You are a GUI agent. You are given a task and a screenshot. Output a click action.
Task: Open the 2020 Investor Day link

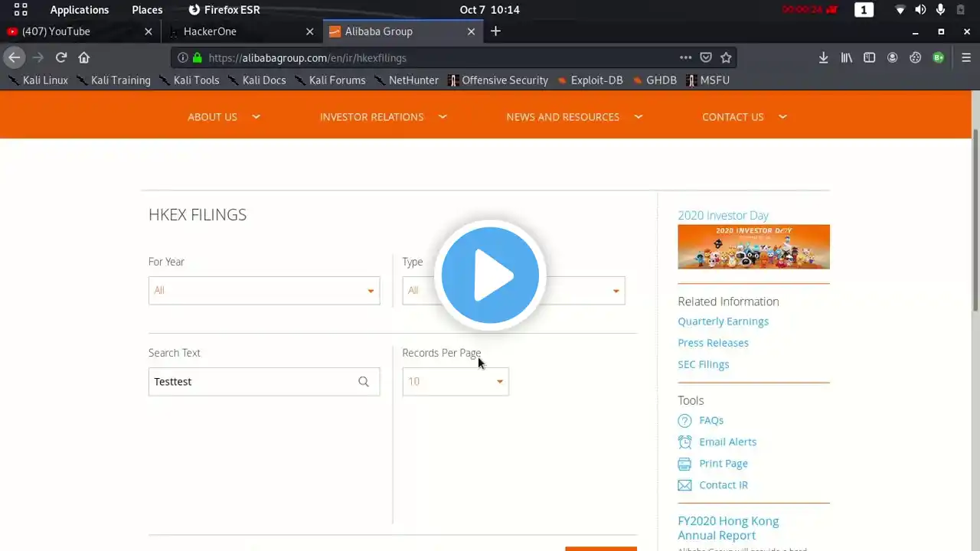(x=723, y=216)
